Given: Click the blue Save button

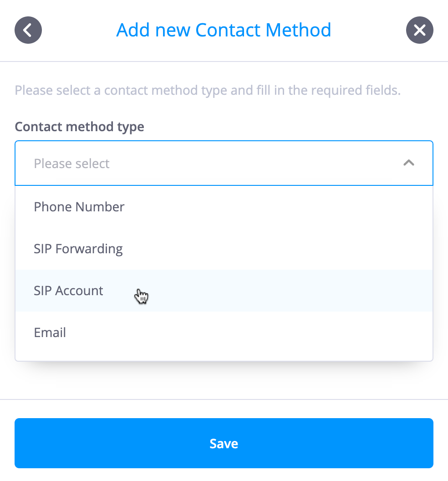Looking at the screenshot, I should point(224,443).
